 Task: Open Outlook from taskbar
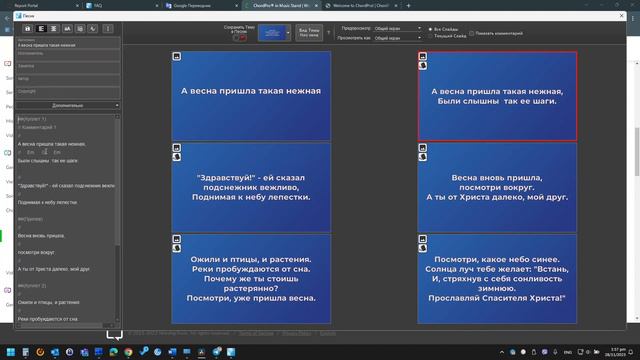[55, 352]
